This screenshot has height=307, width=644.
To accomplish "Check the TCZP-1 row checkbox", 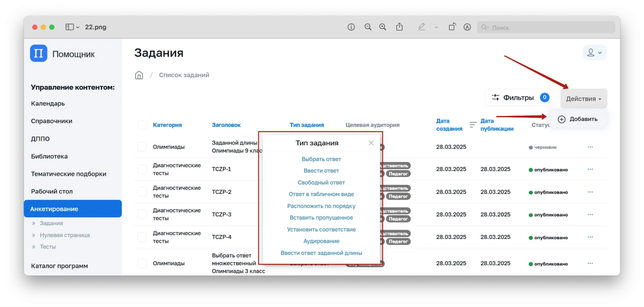I will click(142, 169).
